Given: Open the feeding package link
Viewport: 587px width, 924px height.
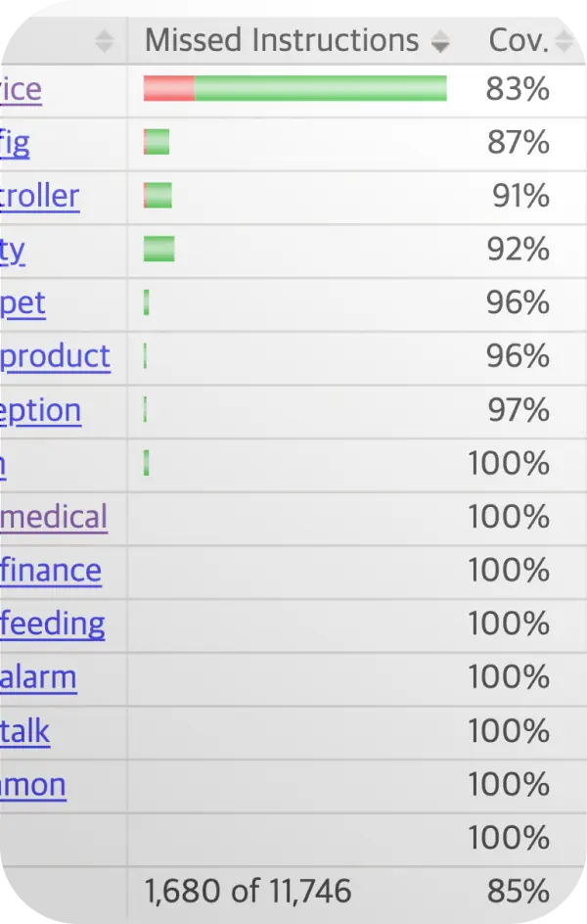Looking at the screenshot, I should click(53, 624).
